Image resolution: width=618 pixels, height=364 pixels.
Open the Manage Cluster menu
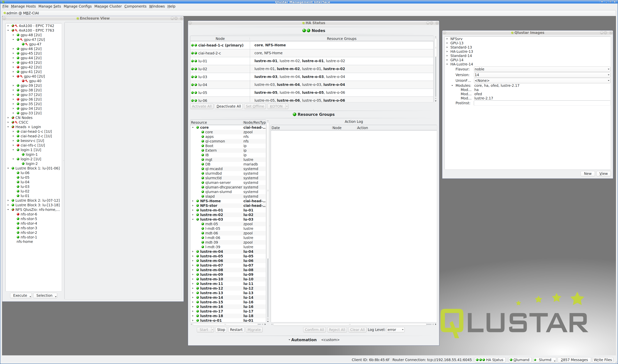108,6
